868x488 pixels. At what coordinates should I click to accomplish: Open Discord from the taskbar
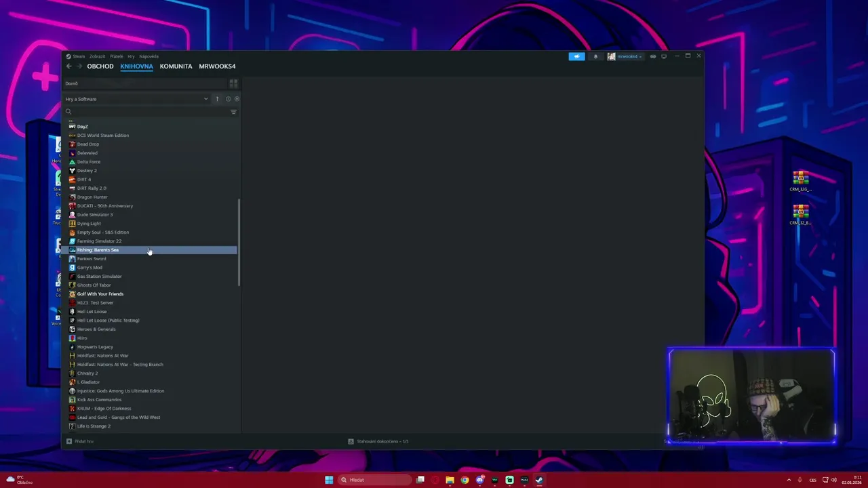tap(479, 480)
